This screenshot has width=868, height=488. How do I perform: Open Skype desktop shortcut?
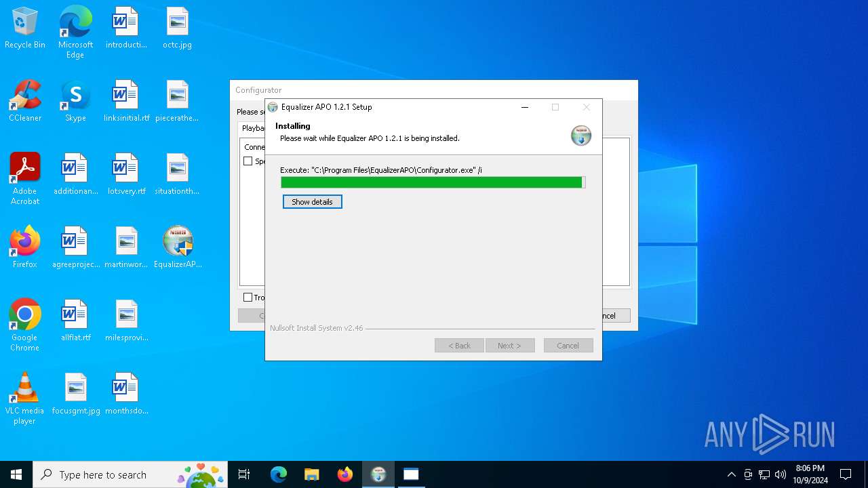coord(75,102)
